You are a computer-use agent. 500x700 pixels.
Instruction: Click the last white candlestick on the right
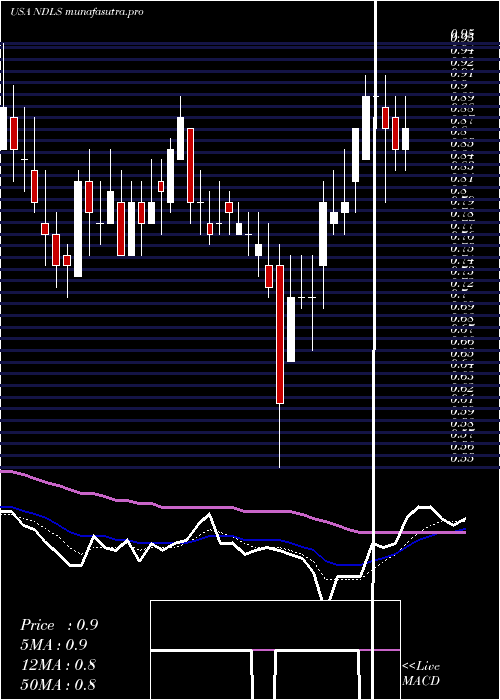405,139
